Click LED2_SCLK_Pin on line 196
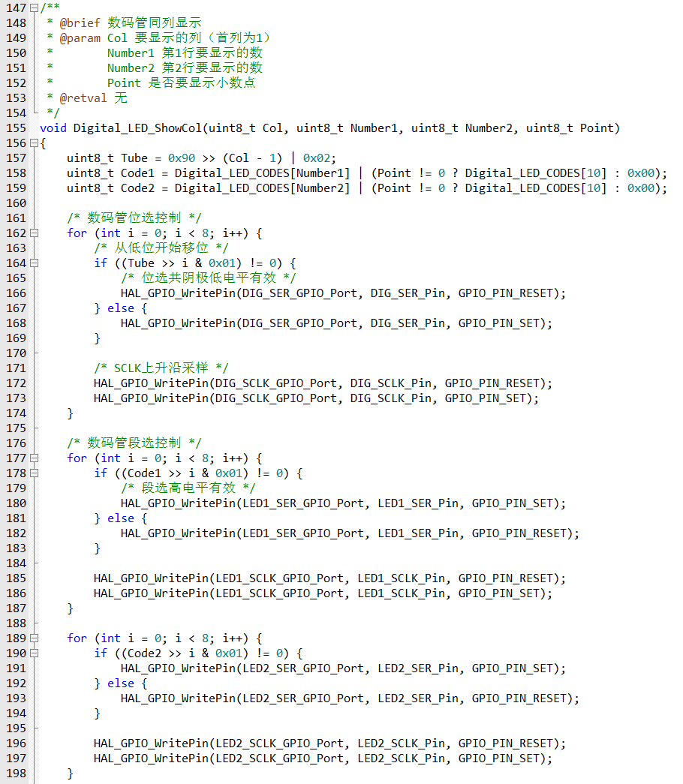This screenshot has height=784, width=683. [x=401, y=743]
